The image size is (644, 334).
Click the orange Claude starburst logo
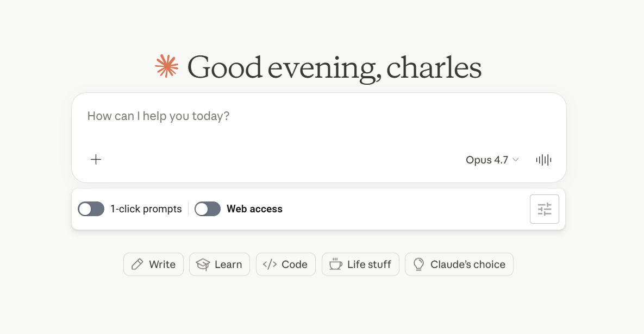click(167, 66)
